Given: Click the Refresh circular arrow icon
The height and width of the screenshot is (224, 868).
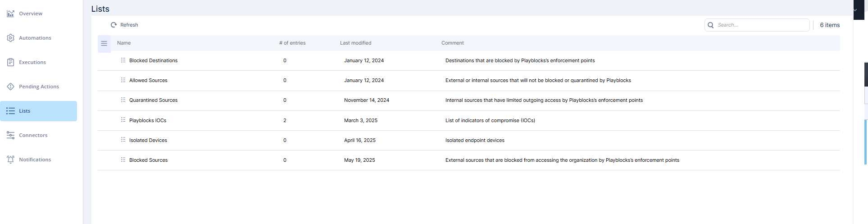Looking at the screenshot, I should coord(114,25).
